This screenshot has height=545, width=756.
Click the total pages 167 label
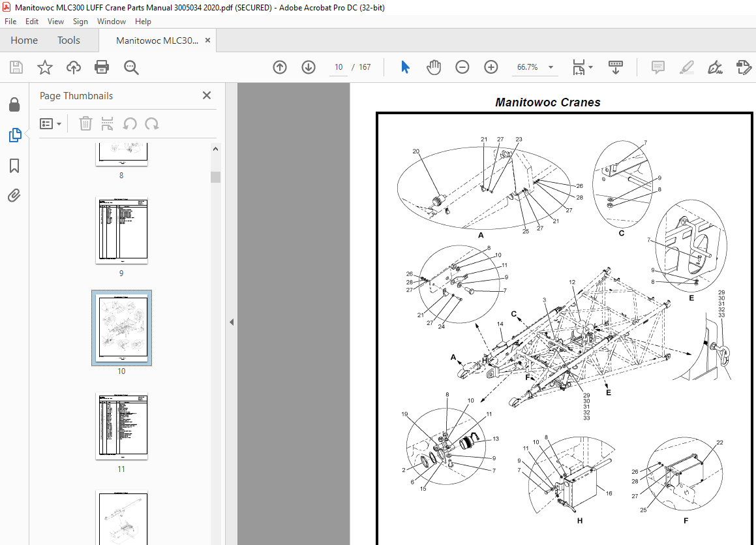[365, 67]
